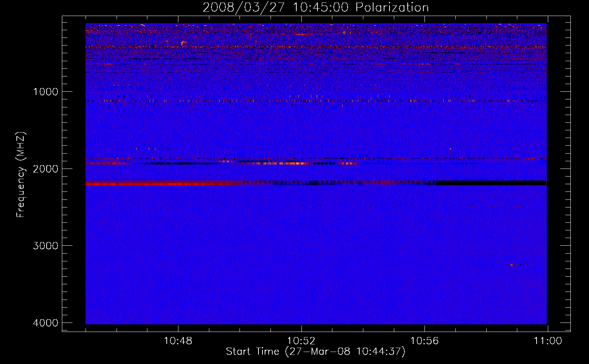
Task: Select 'Start Time (27-Mar-08 10:44:37)' axis label
Action: coord(316,352)
